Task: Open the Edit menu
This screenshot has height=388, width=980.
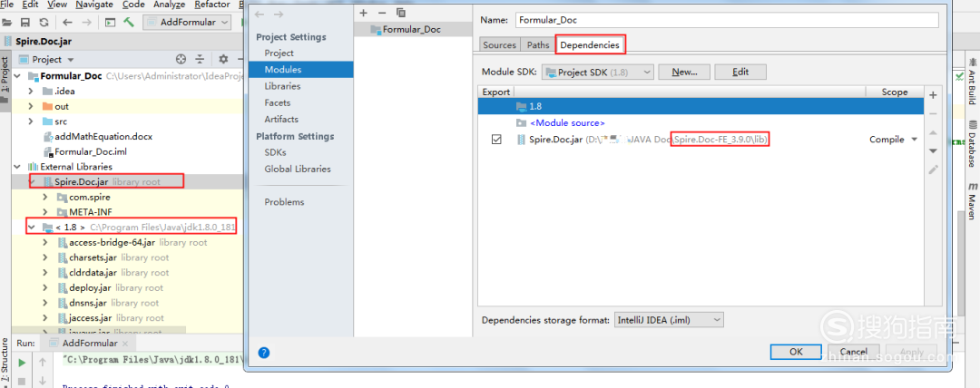Action: point(30,5)
